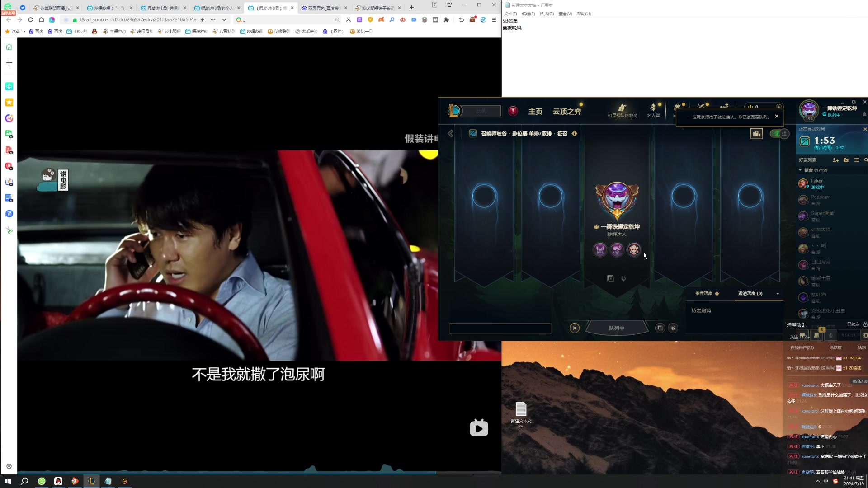Screen dimensions: 868x488
Task: Click the 已锁定 lock in 弹幕助手
Action: click(865, 324)
